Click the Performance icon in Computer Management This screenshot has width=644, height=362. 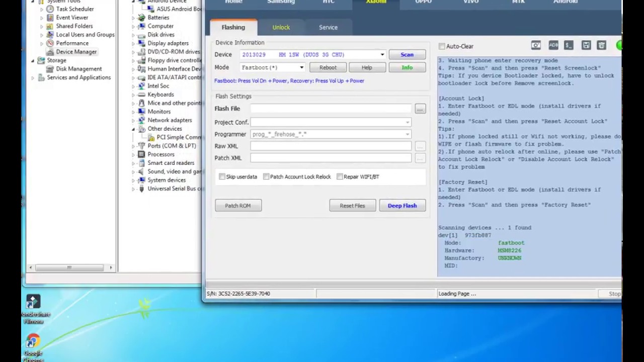(x=50, y=43)
